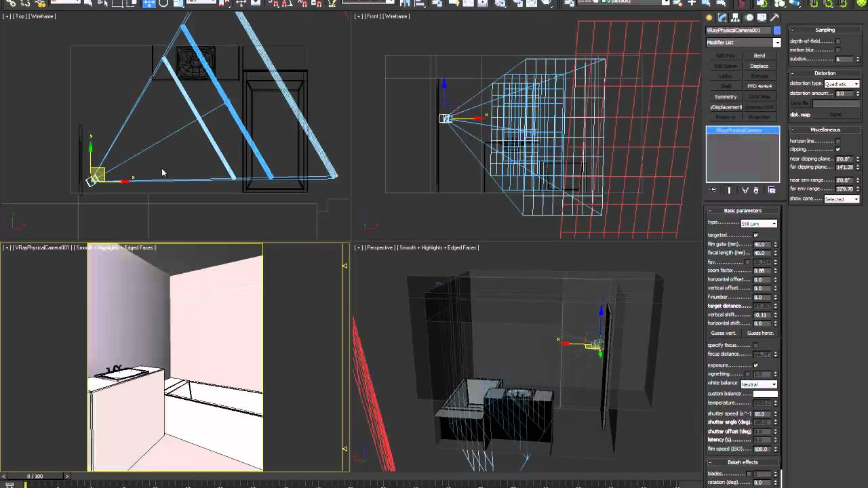
Task: Open the camera type Still cam dropdown
Action: pyautogui.click(x=759, y=224)
